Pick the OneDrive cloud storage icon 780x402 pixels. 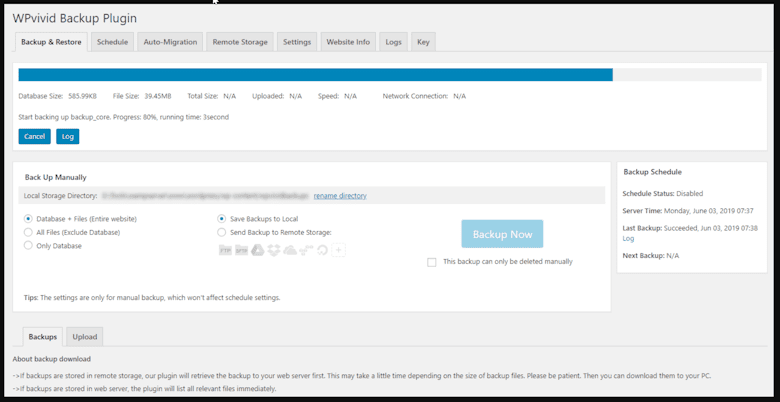coord(290,250)
